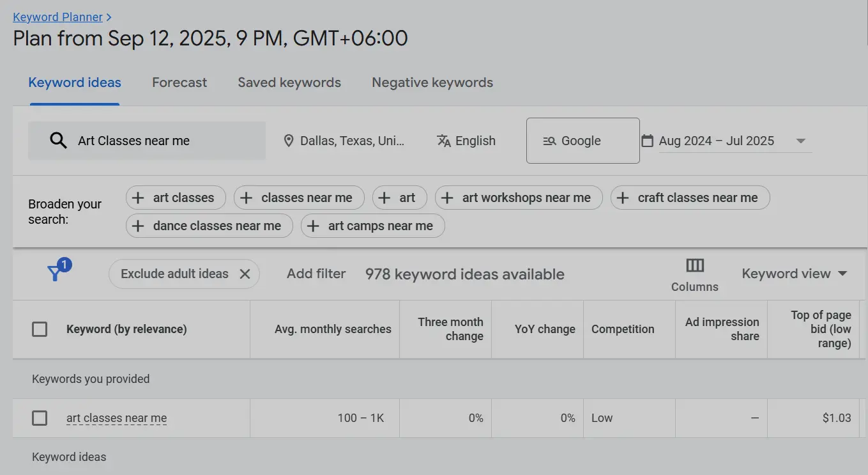Navigate back via the Keyword Planner breadcrumb
868x475 pixels.
click(x=57, y=17)
